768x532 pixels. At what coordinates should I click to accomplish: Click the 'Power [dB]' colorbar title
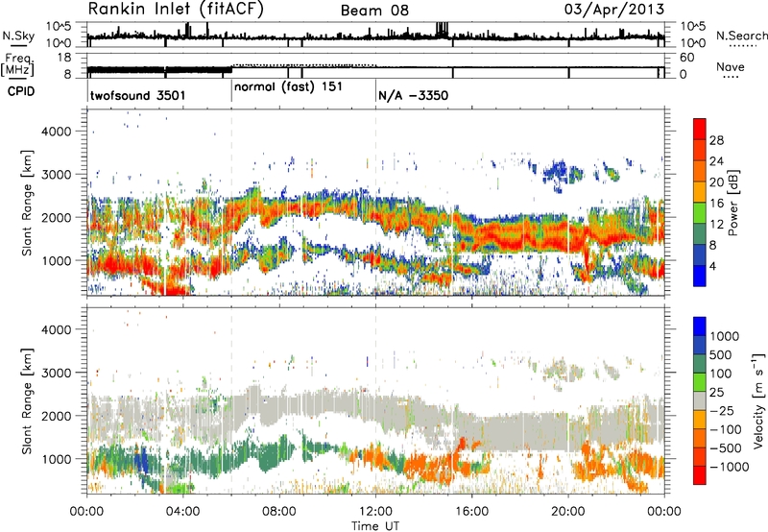(x=732, y=203)
